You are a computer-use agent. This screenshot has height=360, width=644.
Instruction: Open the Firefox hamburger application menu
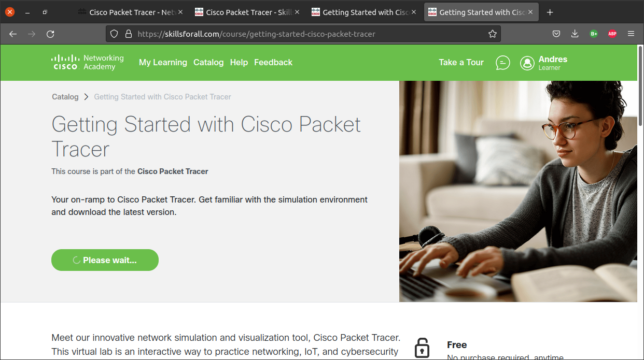click(631, 34)
